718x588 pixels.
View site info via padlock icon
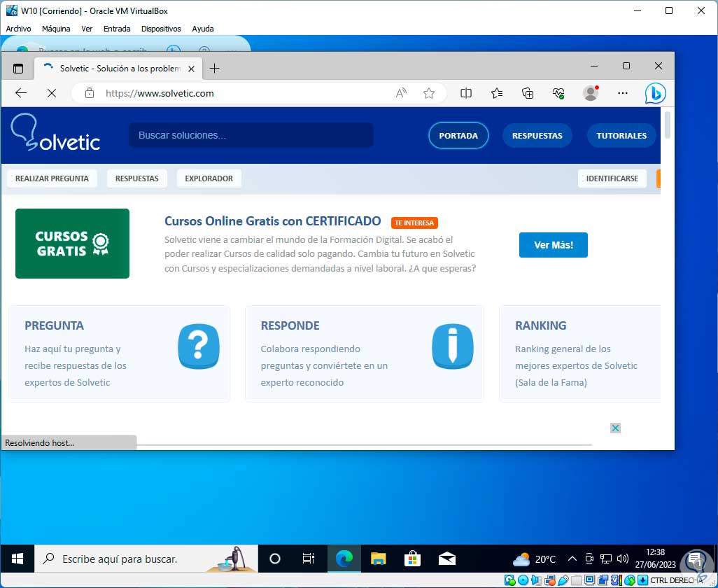click(x=90, y=93)
